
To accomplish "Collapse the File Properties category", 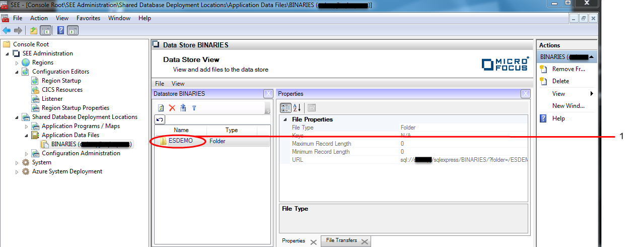I will (285, 119).
